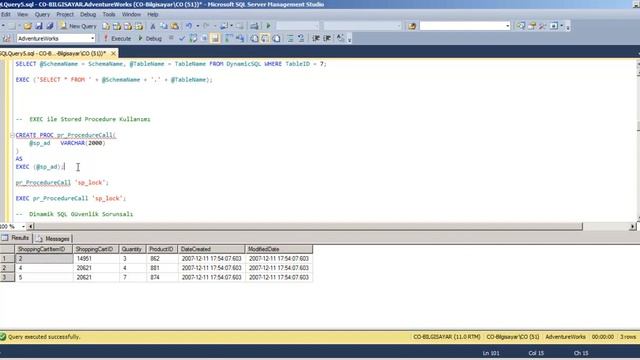Select the Results tab
Image resolution: width=640 pixels, height=360 pixels.
tap(16, 238)
